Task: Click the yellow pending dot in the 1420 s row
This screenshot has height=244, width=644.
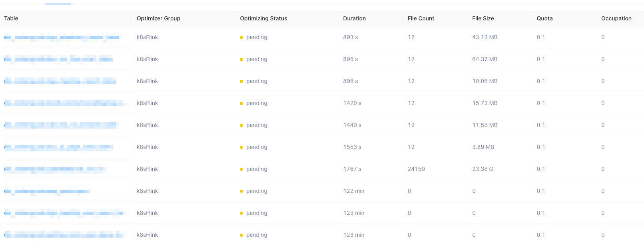Action: (x=241, y=103)
